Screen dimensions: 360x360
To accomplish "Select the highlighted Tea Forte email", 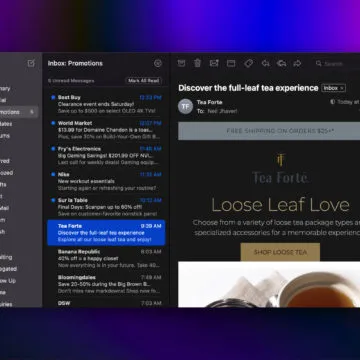I will [x=106, y=232].
